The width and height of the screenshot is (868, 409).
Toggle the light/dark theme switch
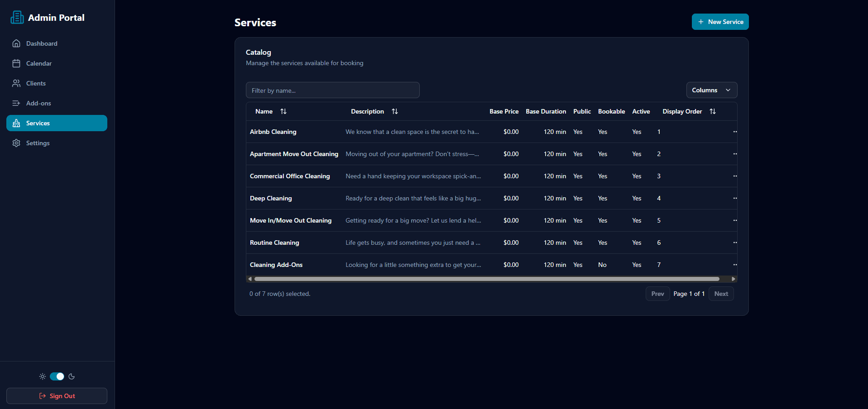pyautogui.click(x=57, y=376)
